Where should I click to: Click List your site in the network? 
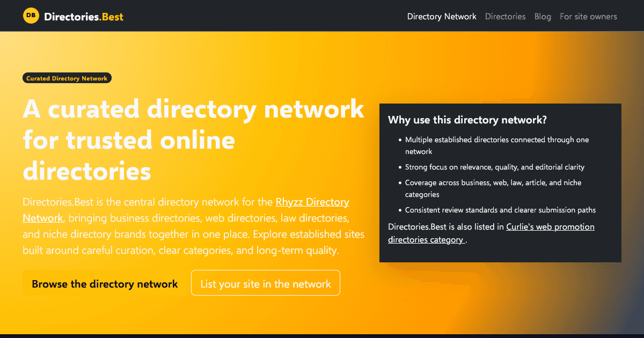point(266,283)
